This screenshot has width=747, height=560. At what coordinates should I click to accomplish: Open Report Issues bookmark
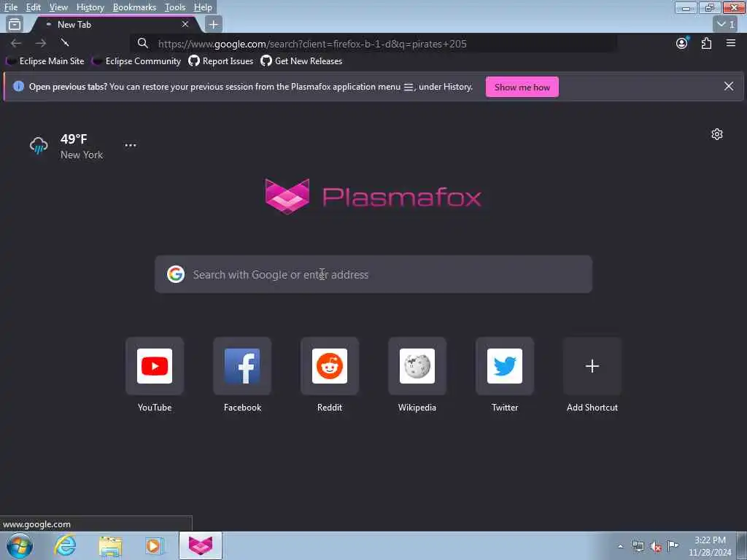coord(221,61)
